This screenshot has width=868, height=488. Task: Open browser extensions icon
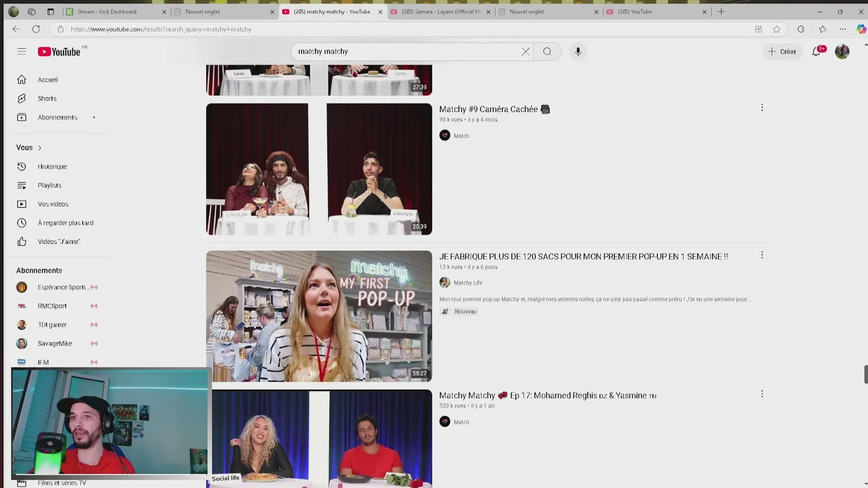801,29
